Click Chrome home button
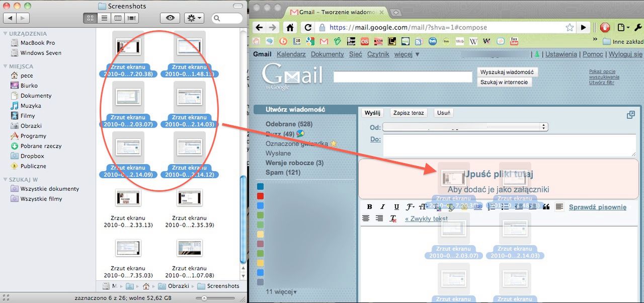644x303 pixels. click(x=290, y=27)
